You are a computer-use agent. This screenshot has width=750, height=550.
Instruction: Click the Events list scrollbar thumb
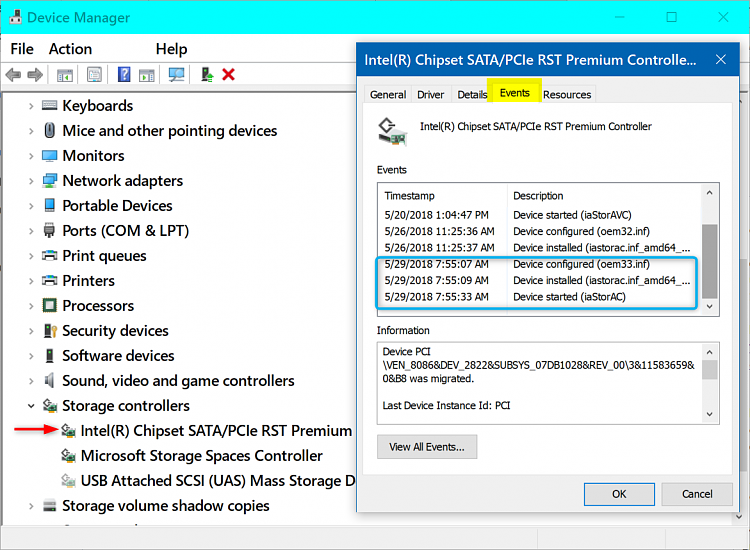click(709, 261)
